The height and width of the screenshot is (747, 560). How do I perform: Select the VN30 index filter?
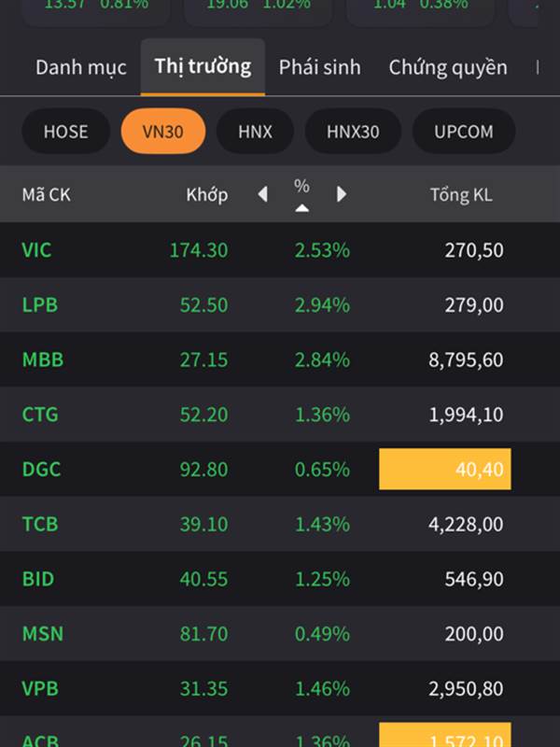(x=163, y=131)
